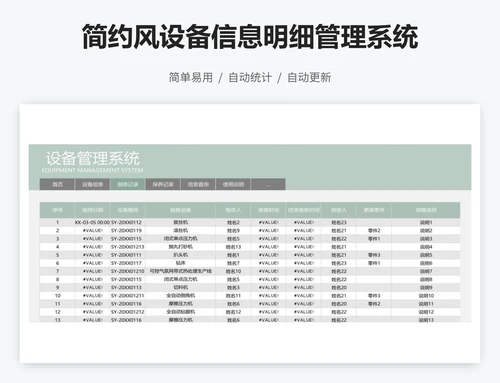The image size is (500, 383).
Task: Click the 维修时间 column header
Action: [268, 210]
